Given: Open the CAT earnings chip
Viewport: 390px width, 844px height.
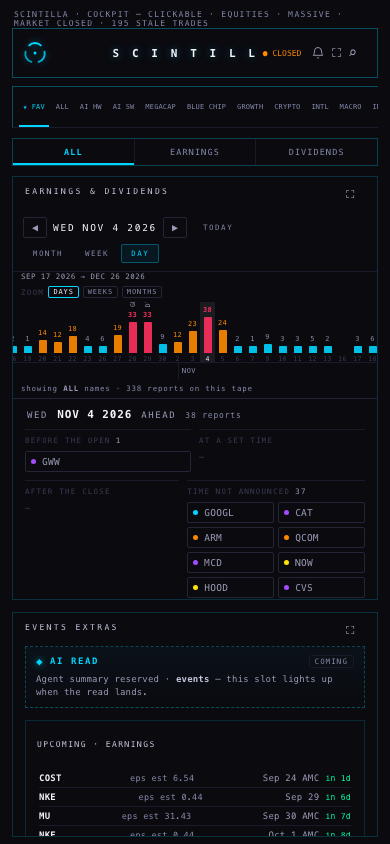Looking at the screenshot, I should [x=321, y=512].
